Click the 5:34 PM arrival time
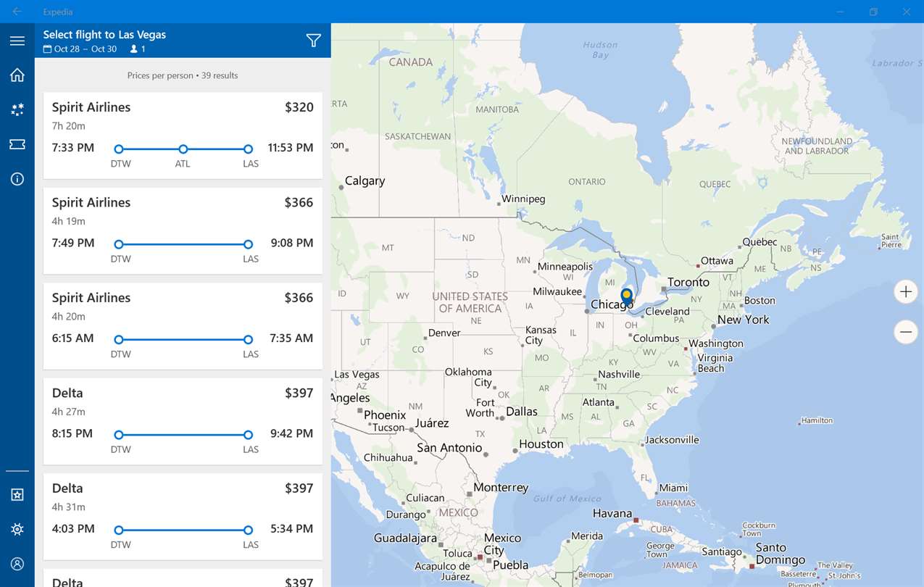924x587 pixels. (x=292, y=529)
